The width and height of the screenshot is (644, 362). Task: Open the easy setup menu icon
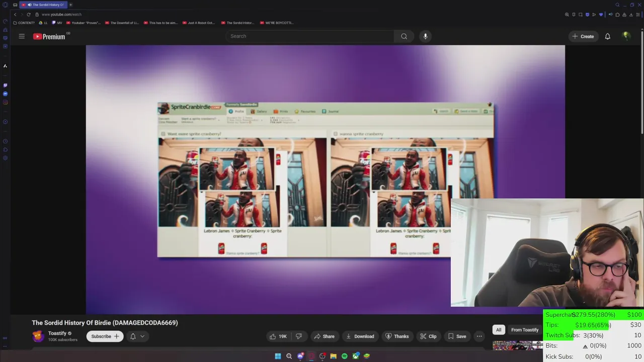(x=638, y=15)
